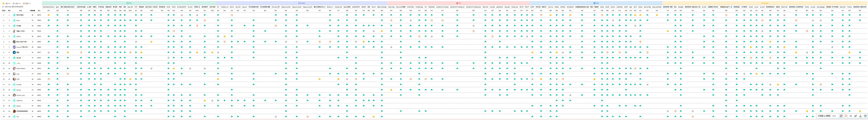This screenshot has height=120, width=868.
Task: Click the horizontal resize arrow beside 1306 x 995
Action: [x=834, y=116]
